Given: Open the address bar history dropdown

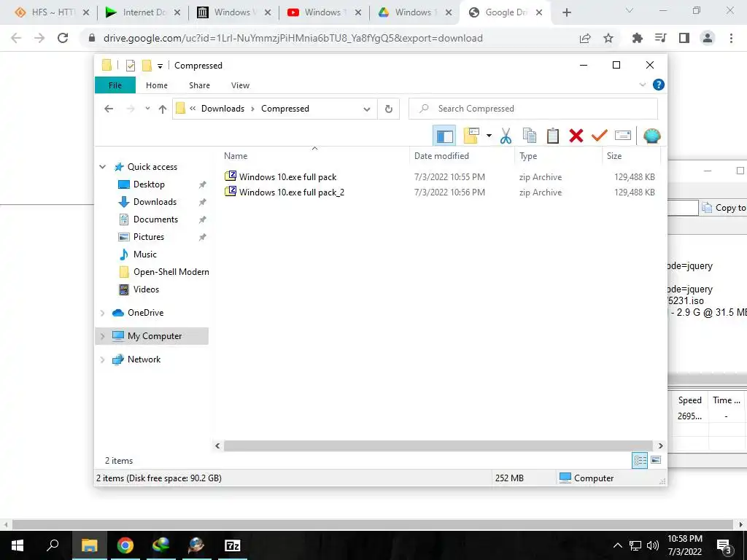Looking at the screenshot, I should tap(367, 109).
